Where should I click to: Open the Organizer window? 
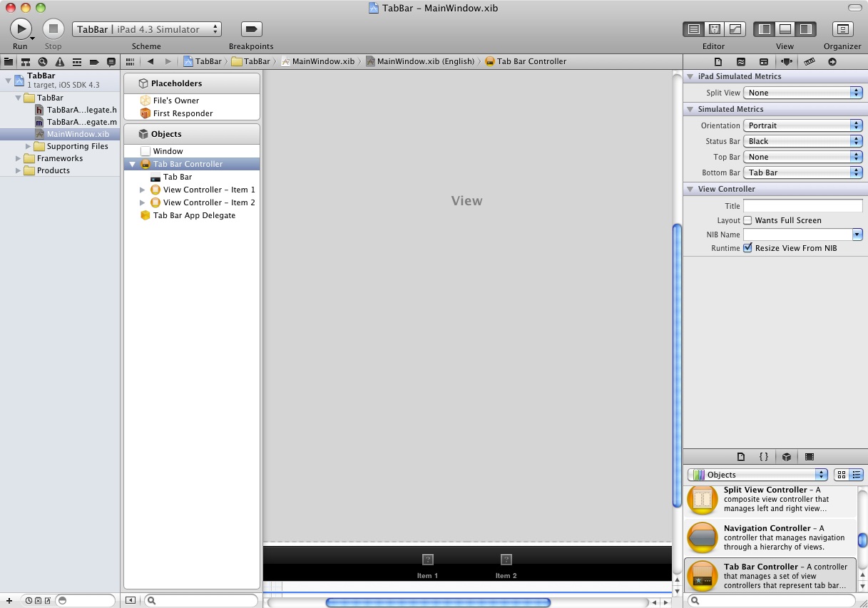[842, 29]
